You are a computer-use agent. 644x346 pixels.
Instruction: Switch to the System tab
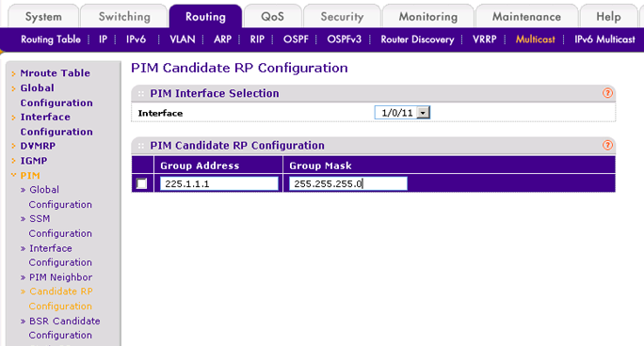pyautogui.click(x=43, y=17)
